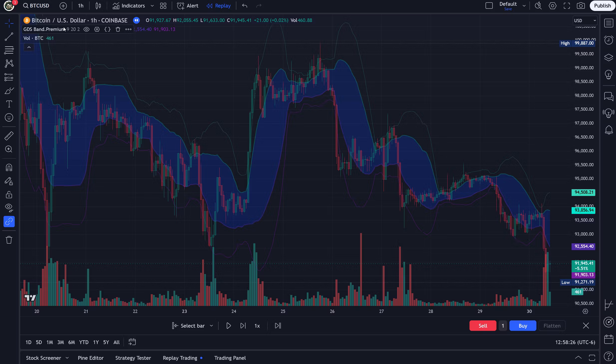The height and width of the screenshot is (364, 616).
Task: Select the Fibonacci retracement tool
Action: (x=9, y=50)
